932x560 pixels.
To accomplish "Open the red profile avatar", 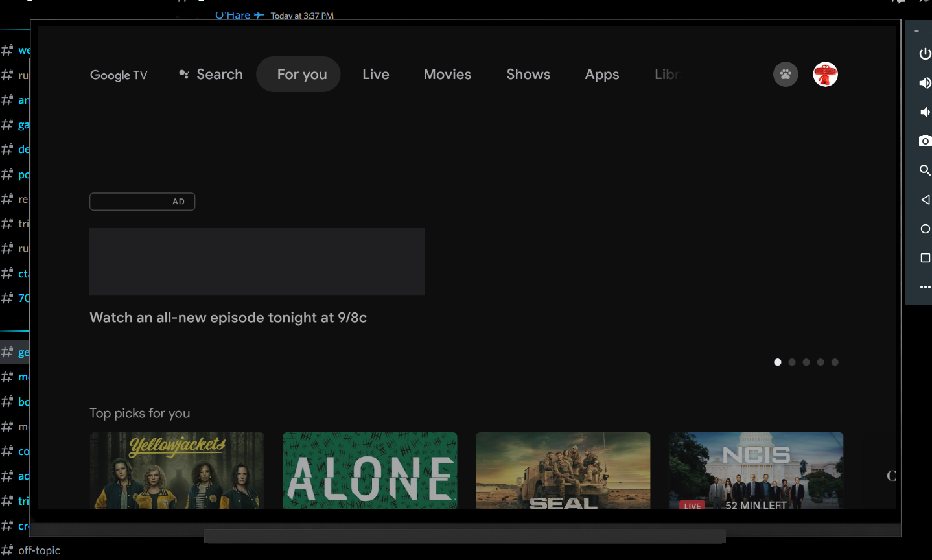I will pyautogui.click(x=825, y=75).
